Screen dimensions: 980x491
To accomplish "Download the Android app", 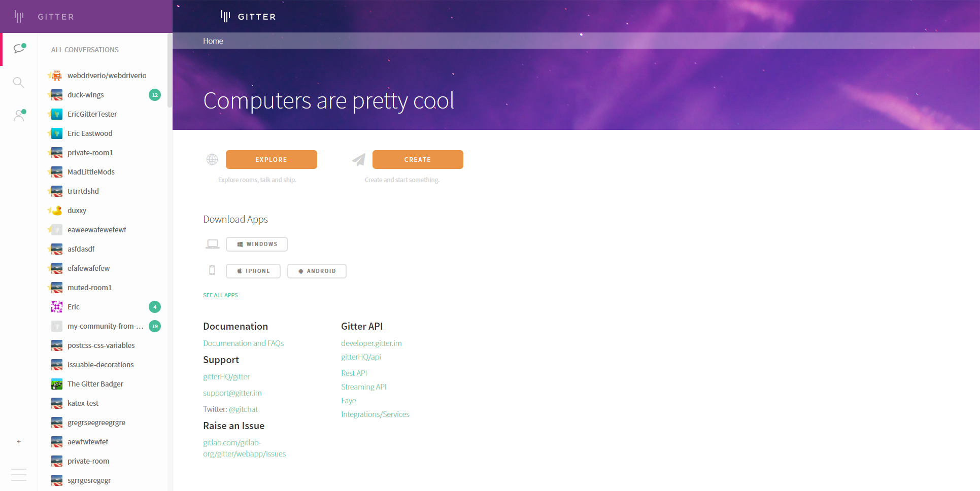I will (x=317, y=271).
